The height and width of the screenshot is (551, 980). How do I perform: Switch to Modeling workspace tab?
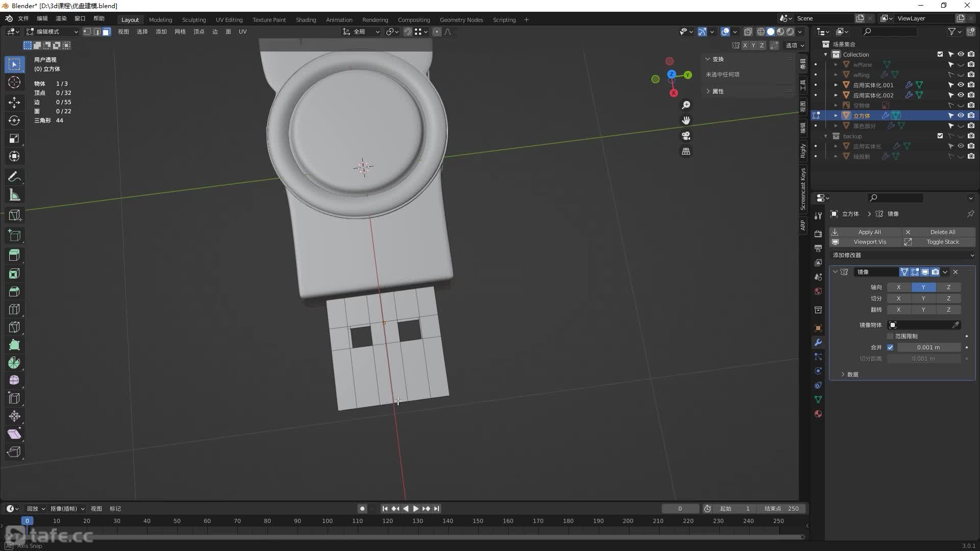pos(160,20)
